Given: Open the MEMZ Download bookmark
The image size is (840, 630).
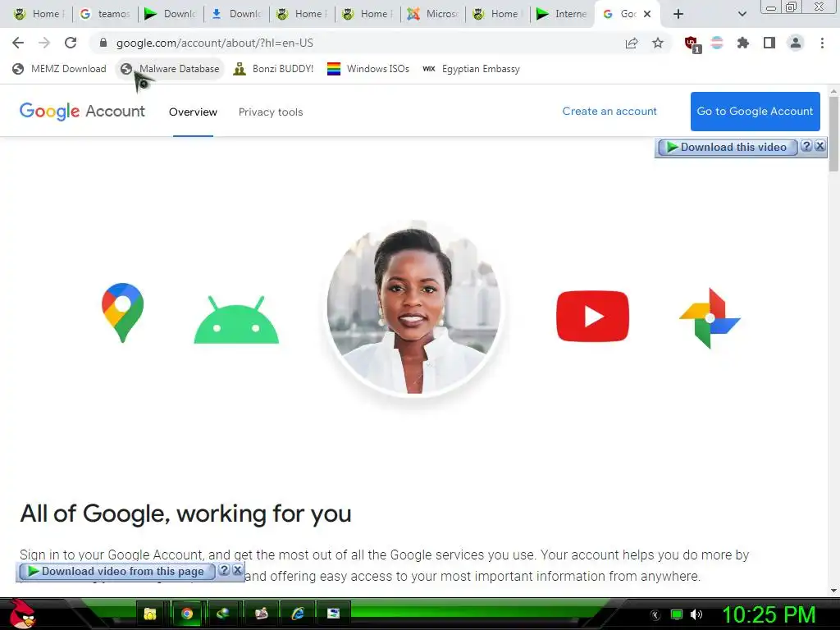Looking at the screenshot, I should pos(59,69).
